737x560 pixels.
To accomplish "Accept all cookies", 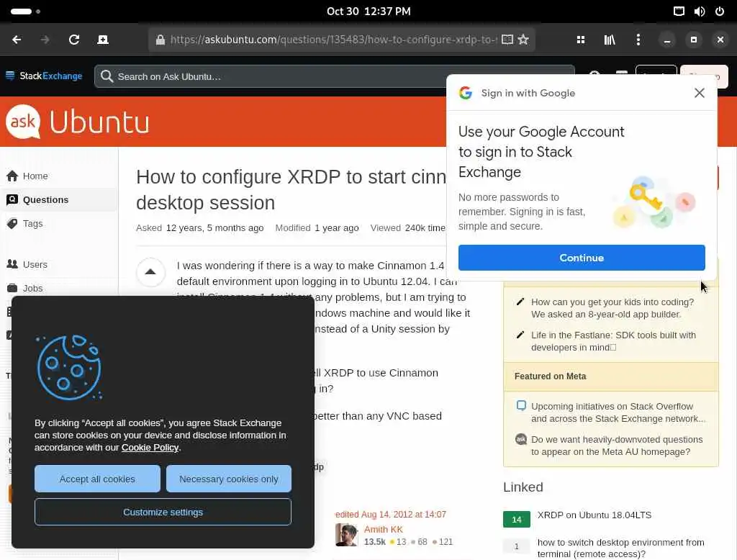I will pos(97,479).
